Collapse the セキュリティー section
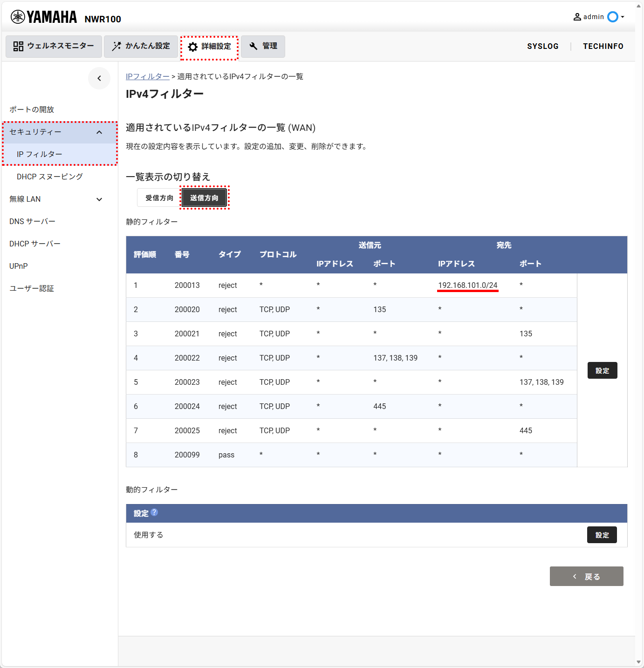Screen dimensions: 644x668 (60, 132)
